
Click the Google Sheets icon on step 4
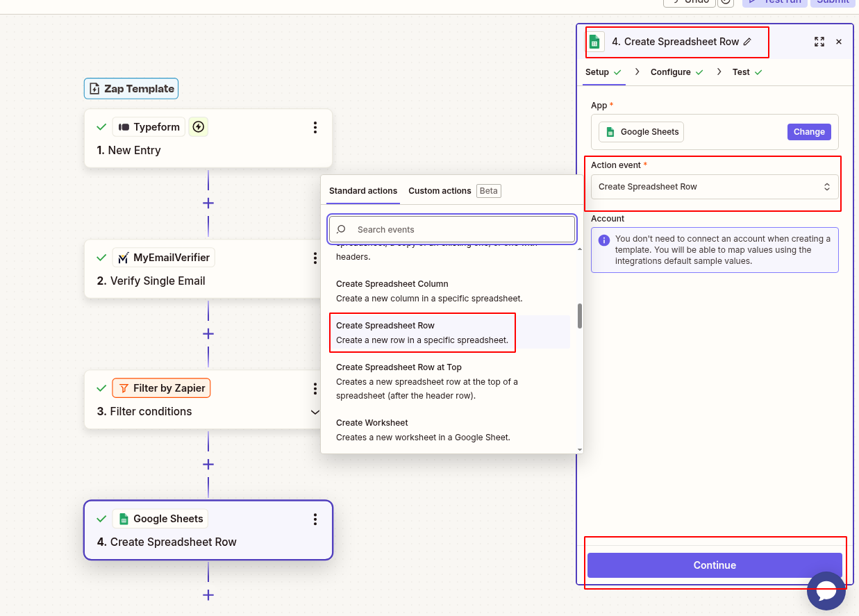point(123,518)
